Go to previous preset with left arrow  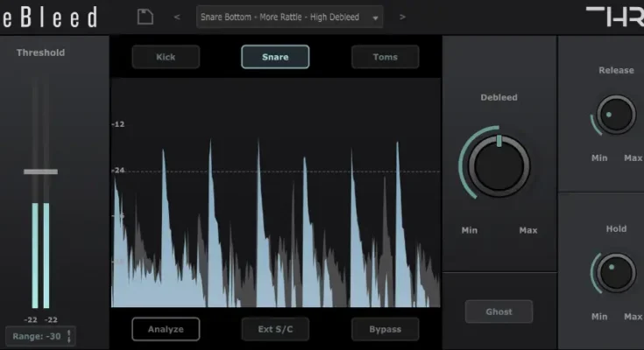177,17
